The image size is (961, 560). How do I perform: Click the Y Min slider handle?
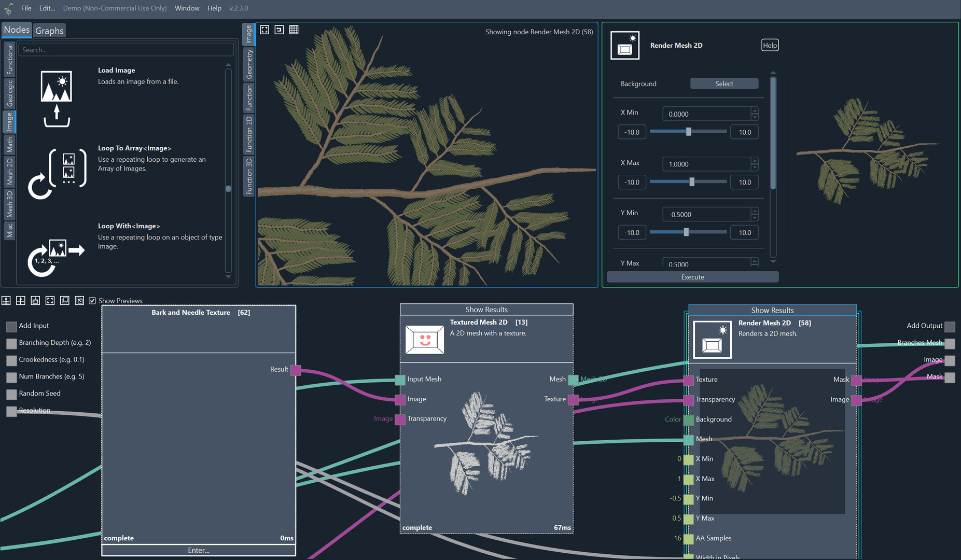[686, 232]
